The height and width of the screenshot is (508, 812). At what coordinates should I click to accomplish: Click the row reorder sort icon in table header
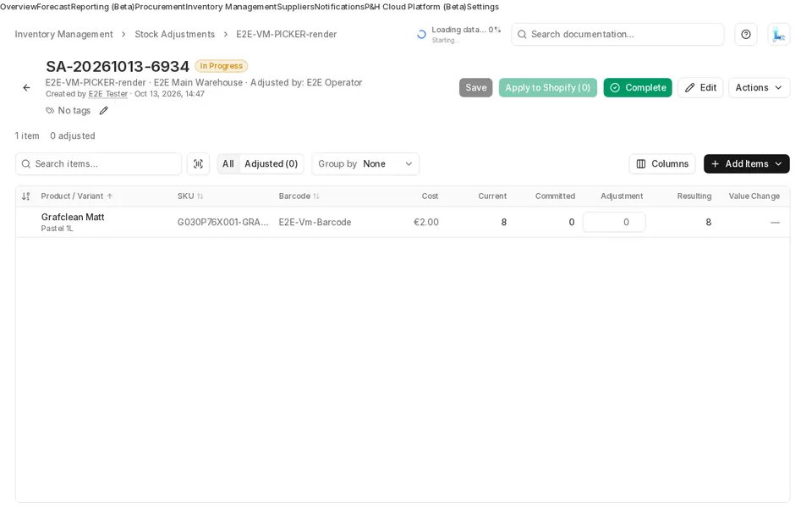coord(26,196)
